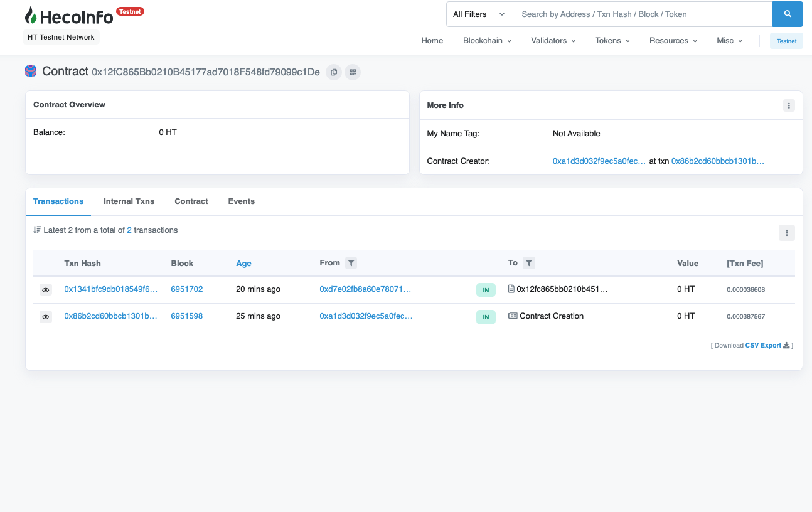
Task: Filter the To column
Action: coord(529,263)
